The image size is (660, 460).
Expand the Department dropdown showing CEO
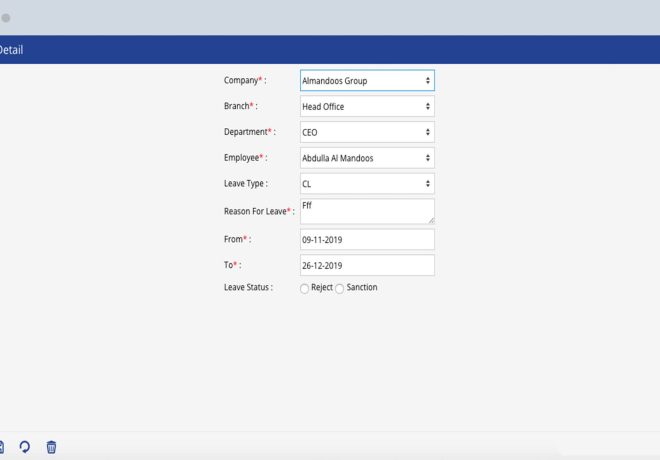(367, 132)
